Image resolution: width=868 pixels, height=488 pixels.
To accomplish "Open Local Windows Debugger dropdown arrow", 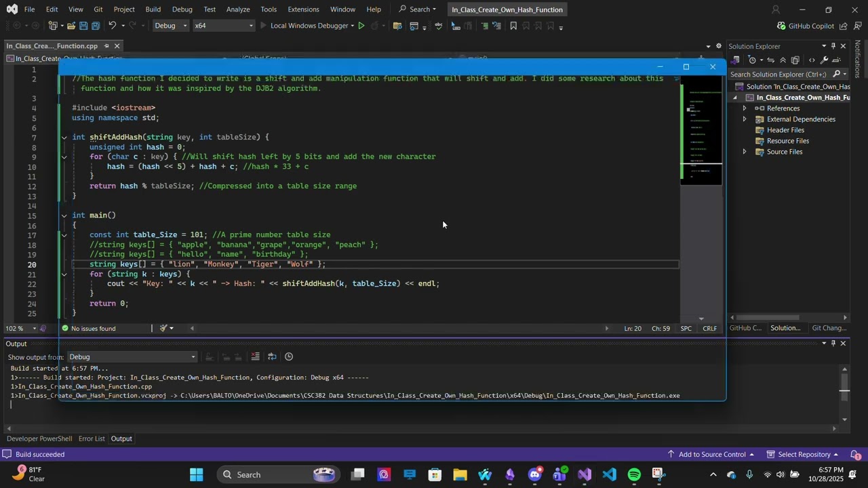I will pyautogui.click(x=352, y=26).
